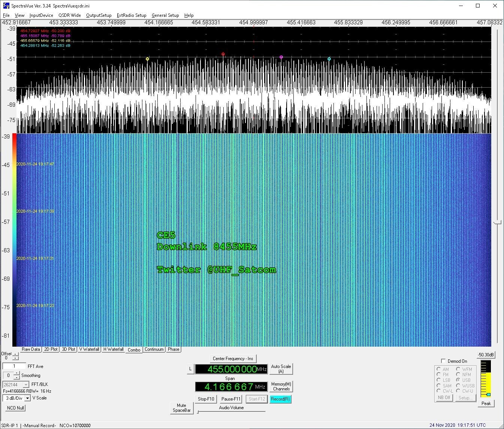This screenshot has width=504, height=429.
Task: Open the InputDevice menu
Action: click(x=41, y=15)
